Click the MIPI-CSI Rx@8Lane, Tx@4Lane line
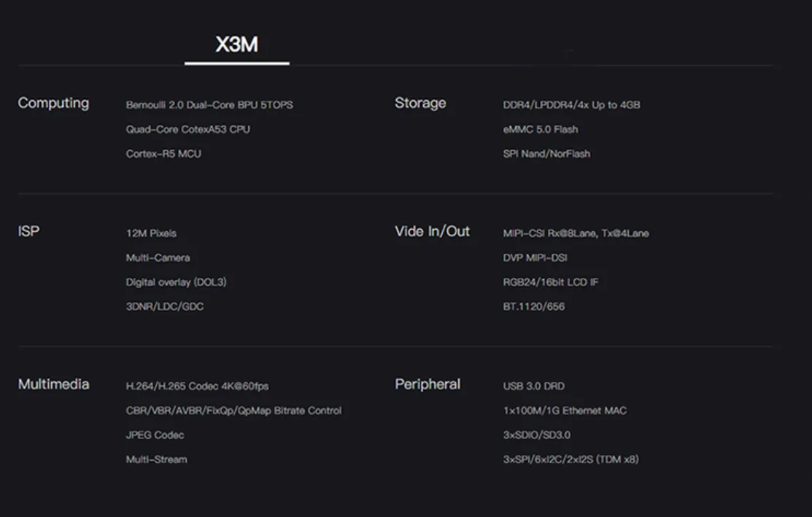This screenshot has height=517, width=812. point(576,233)
